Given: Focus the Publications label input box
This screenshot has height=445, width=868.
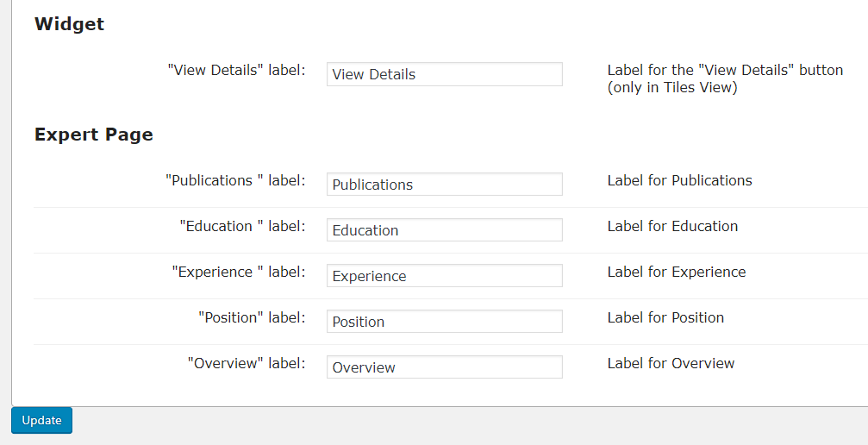Looking at the screenshot, I should tap(444, 185).
